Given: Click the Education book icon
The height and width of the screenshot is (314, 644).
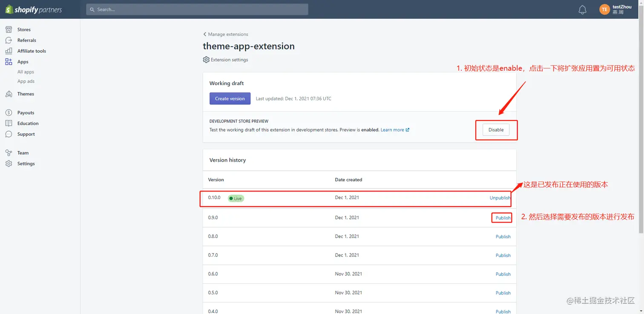Looking at the screenshot, I should [9, 123].
